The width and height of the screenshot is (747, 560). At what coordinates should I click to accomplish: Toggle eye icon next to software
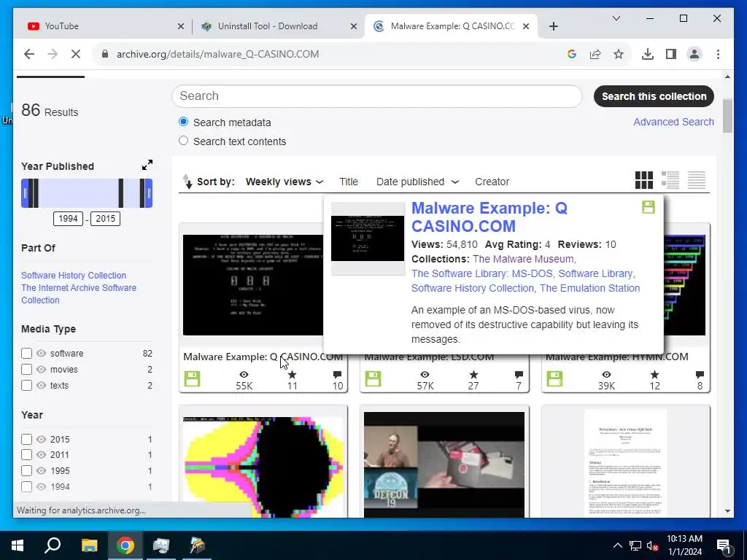42,354
